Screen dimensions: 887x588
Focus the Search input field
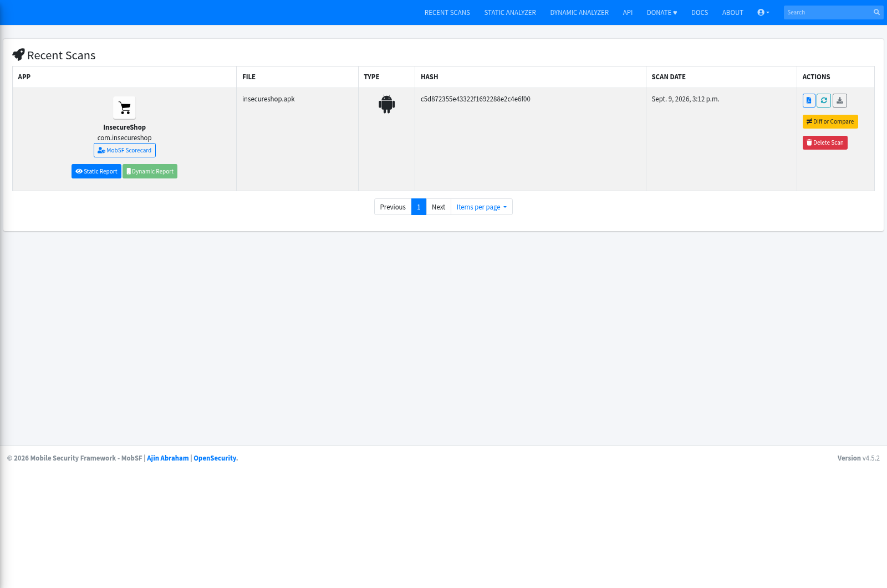tap(826, 12)
